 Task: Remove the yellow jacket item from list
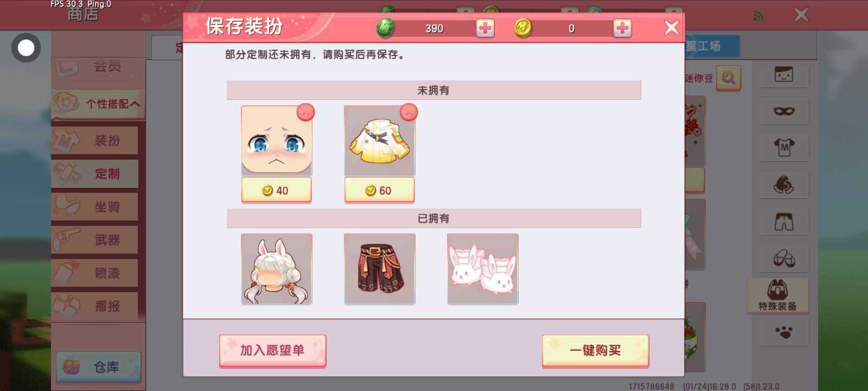tap(409, 112)
